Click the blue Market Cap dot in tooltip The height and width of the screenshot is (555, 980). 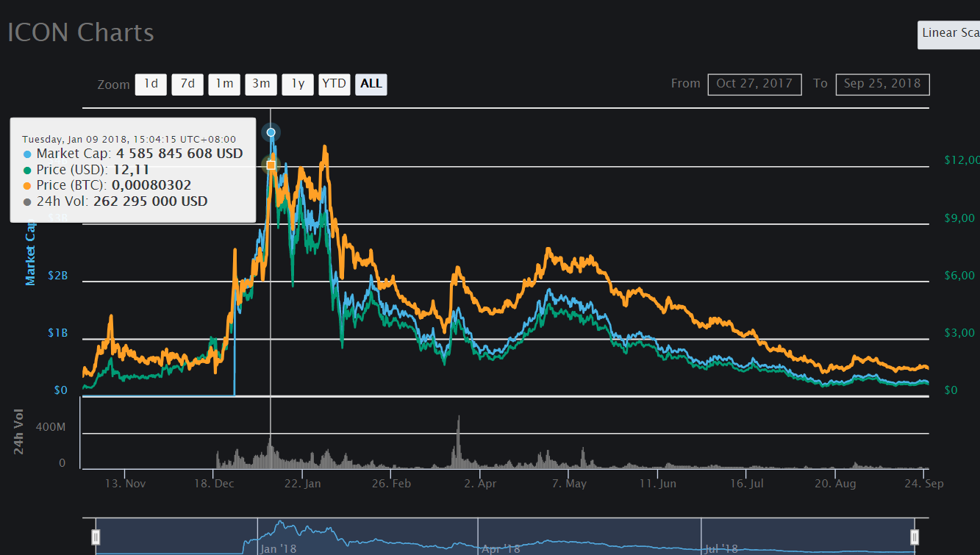pos(28,154)
